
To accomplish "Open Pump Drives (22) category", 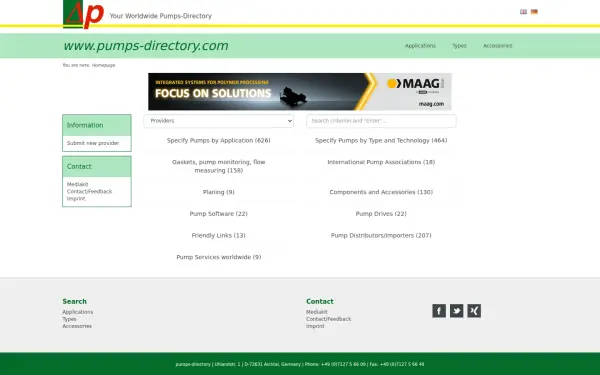I will click(x=381, y=214).
